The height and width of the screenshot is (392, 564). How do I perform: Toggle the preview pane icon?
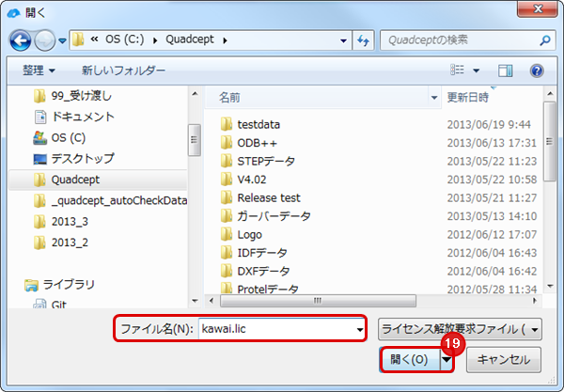(505, 71)
